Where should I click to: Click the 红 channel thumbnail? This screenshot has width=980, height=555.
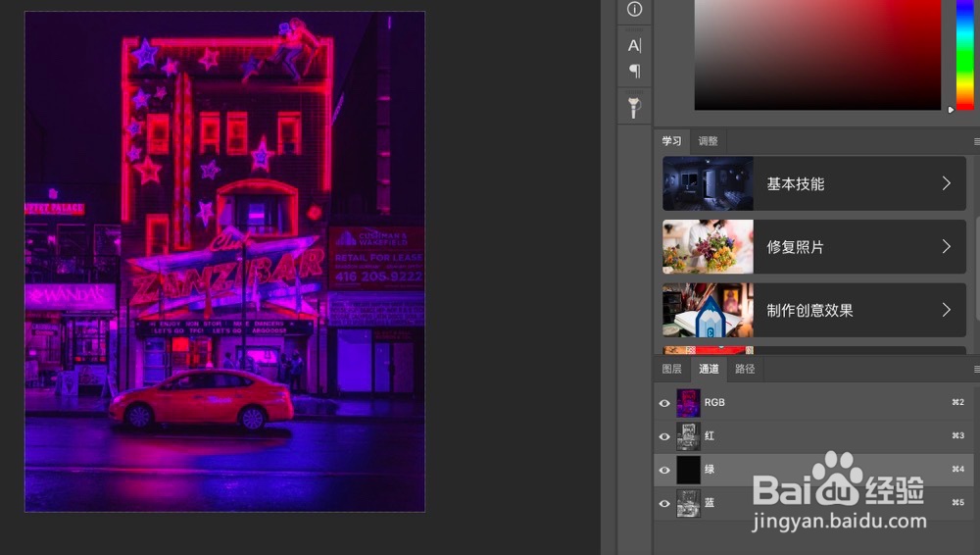tap(688, 436)
